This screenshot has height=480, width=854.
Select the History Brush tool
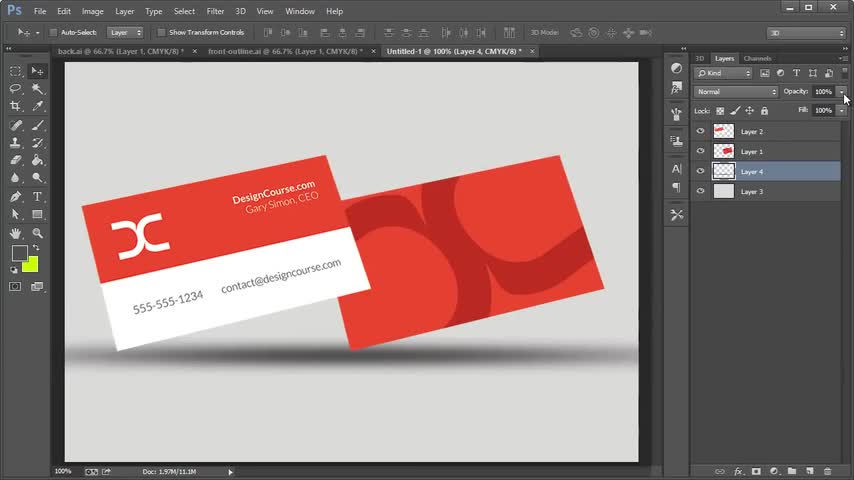(x=37, y=143)
